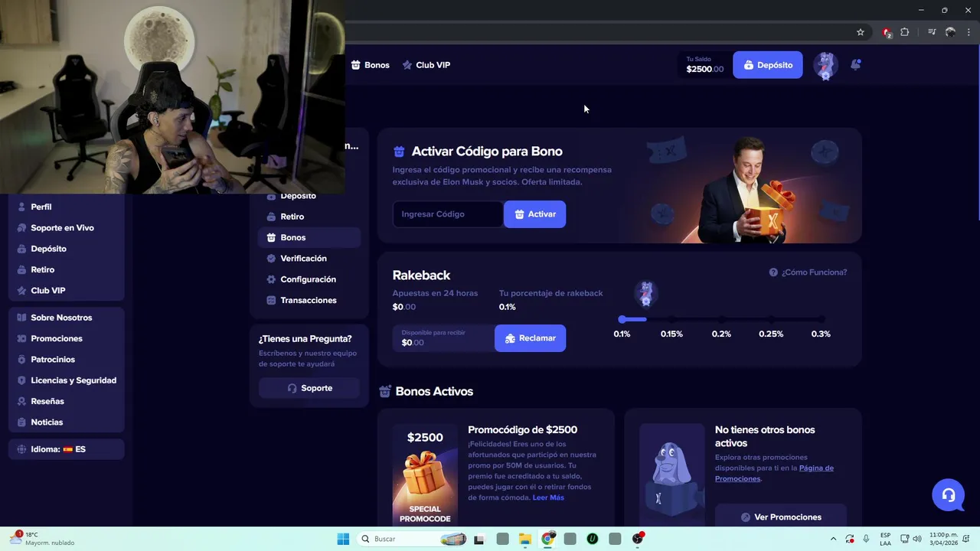Click the Reclamar rakeback button
980x551 pixels.
pyautogui.click(x=530, y=338)
